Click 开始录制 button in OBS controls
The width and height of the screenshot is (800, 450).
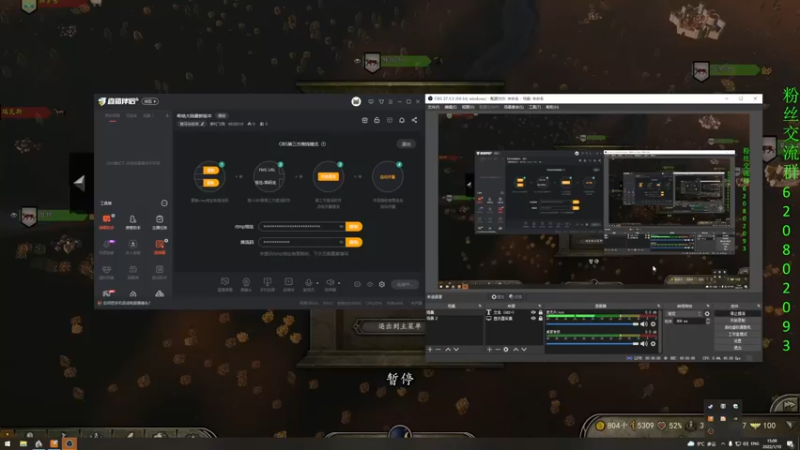point(738,320)
